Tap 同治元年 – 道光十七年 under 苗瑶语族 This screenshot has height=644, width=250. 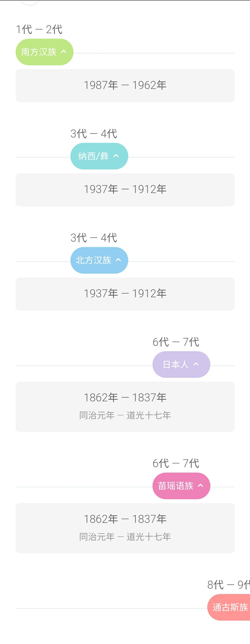(x=125, y=537)
